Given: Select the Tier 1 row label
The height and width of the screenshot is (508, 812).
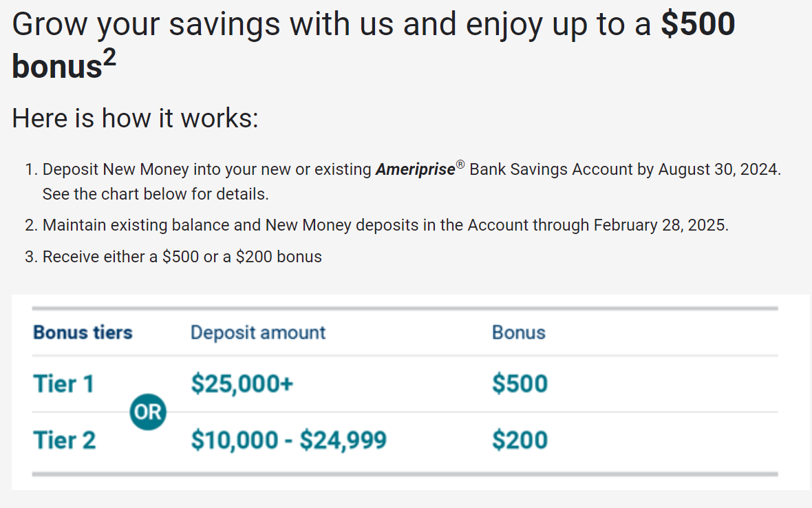Looking at the screenshot, I should click(x=64, y=383).
